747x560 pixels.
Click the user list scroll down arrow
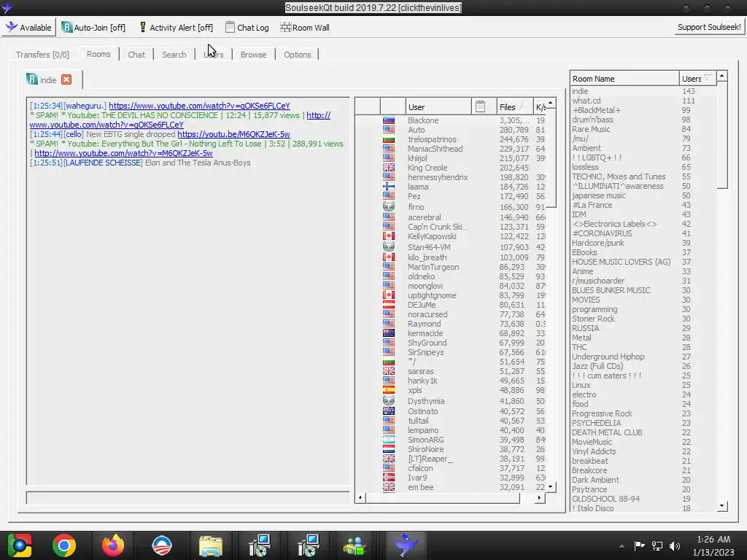click(551, 486)
